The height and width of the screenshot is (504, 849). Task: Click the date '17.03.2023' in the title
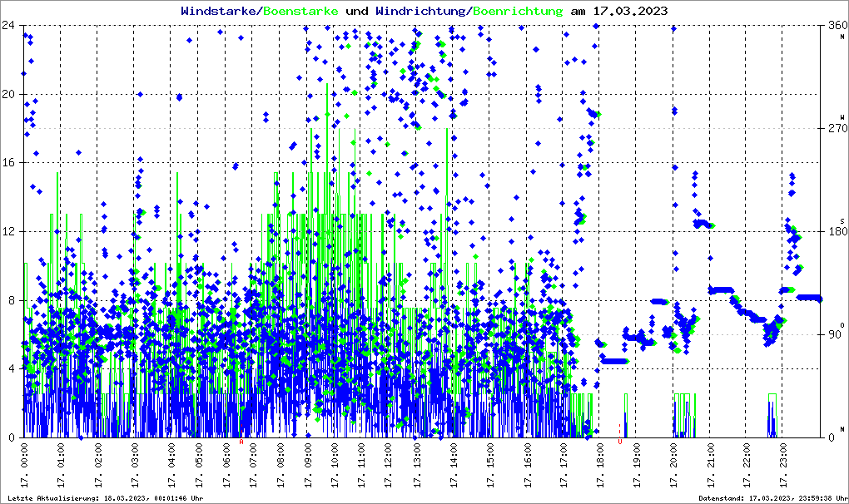(x=630, y=11)
